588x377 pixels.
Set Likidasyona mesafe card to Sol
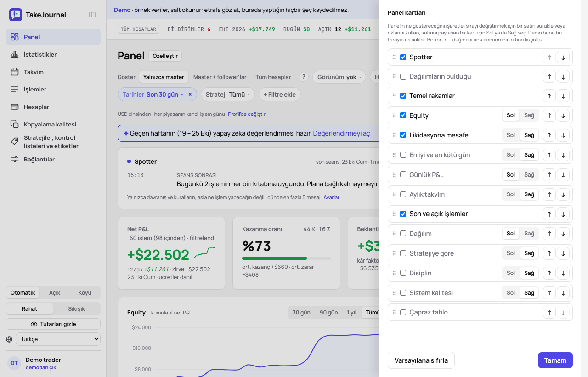click(x=511, y=135)
